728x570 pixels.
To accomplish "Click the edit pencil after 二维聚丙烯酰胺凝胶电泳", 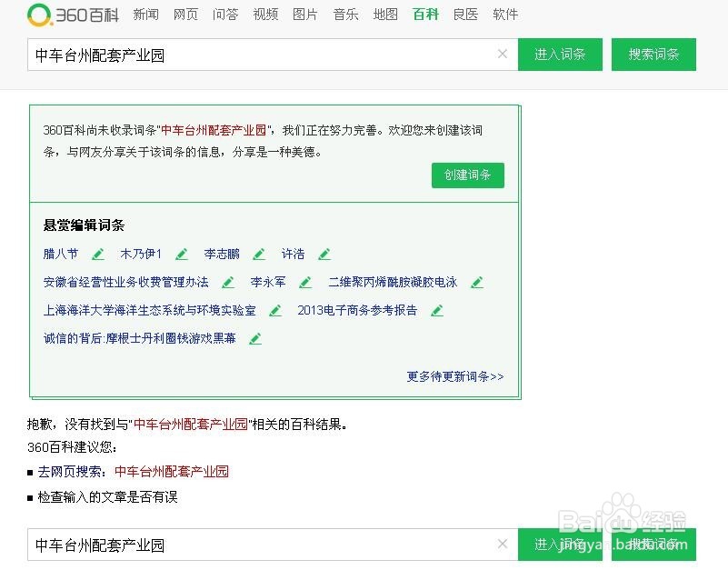I will click(x=477, y=283).
